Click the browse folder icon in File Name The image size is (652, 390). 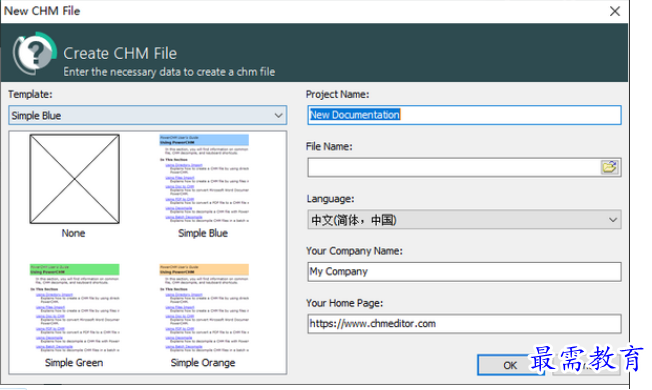click(609, 168)
